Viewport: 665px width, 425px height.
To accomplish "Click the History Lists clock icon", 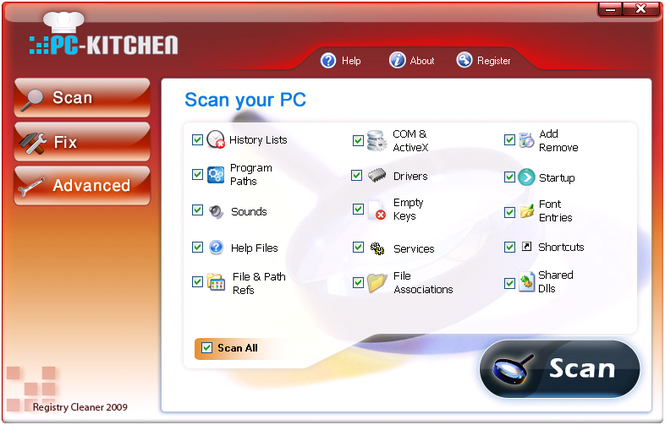I will pos(215,139).
